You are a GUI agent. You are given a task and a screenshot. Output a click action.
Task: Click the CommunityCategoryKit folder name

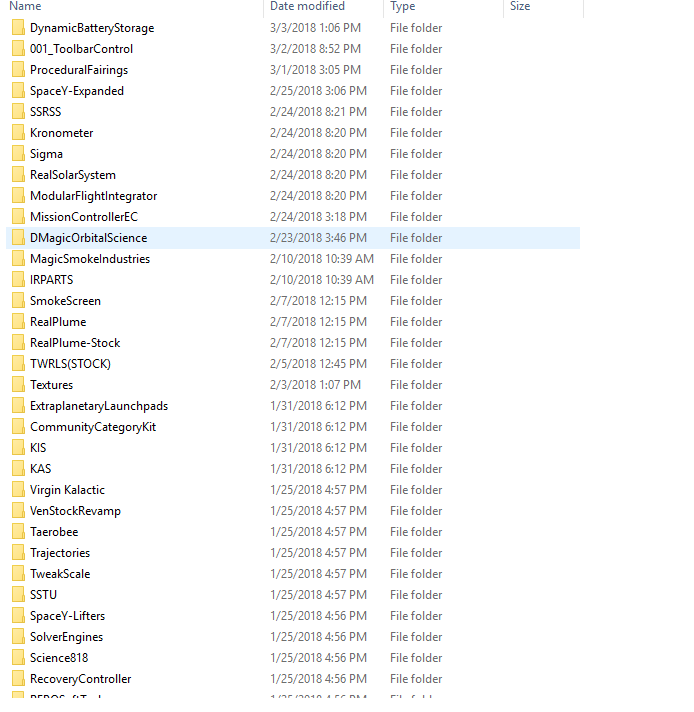[x=93, y=427]
